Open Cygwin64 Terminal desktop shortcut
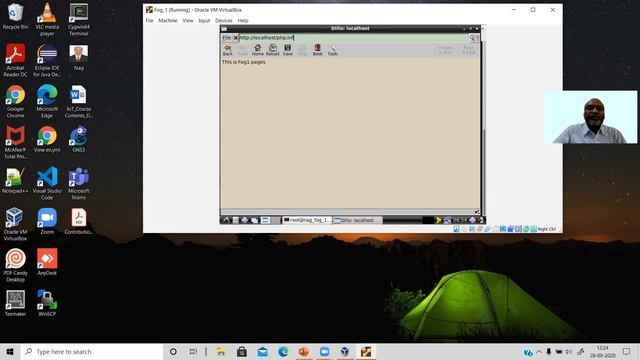This screenshot has height=360, width=640. (x=79, y=20)
